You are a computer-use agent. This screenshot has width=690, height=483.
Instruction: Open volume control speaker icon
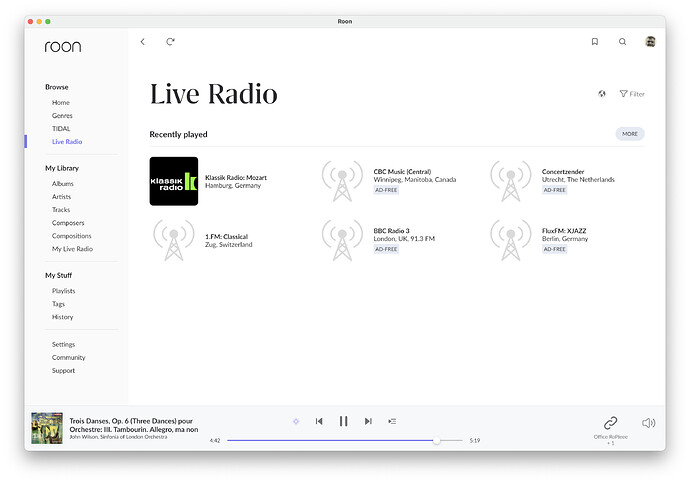(x=648, y=423)
